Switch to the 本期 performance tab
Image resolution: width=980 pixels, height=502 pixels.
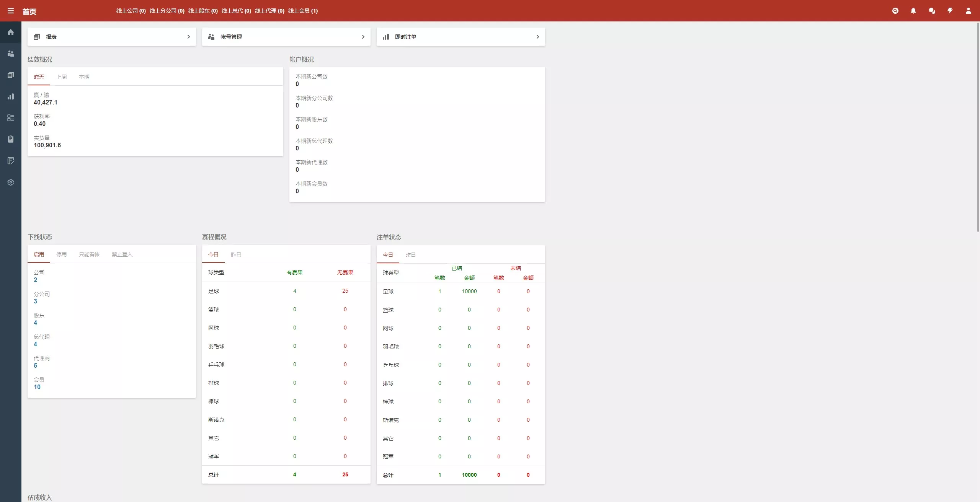tap(84, 77)
